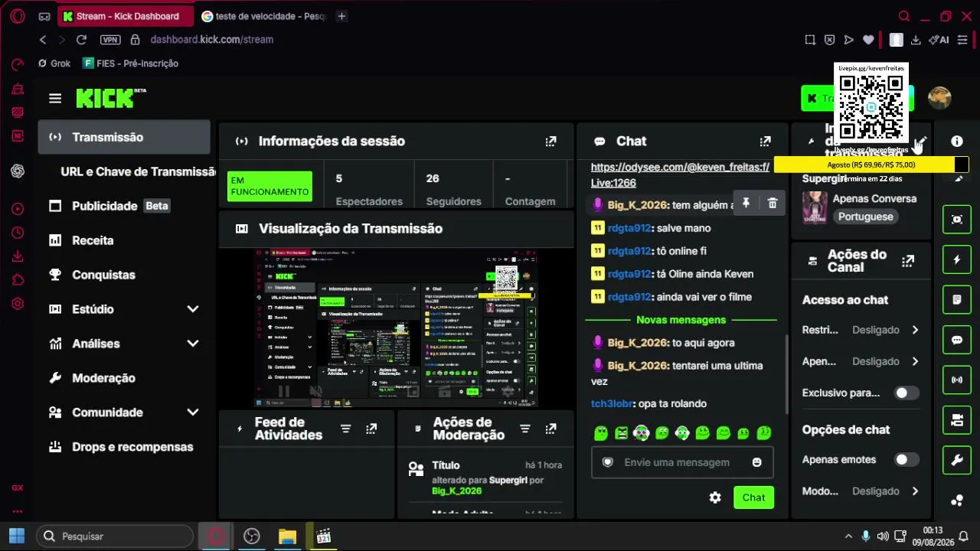Open the Restri... chat access option

coord(861,330)
